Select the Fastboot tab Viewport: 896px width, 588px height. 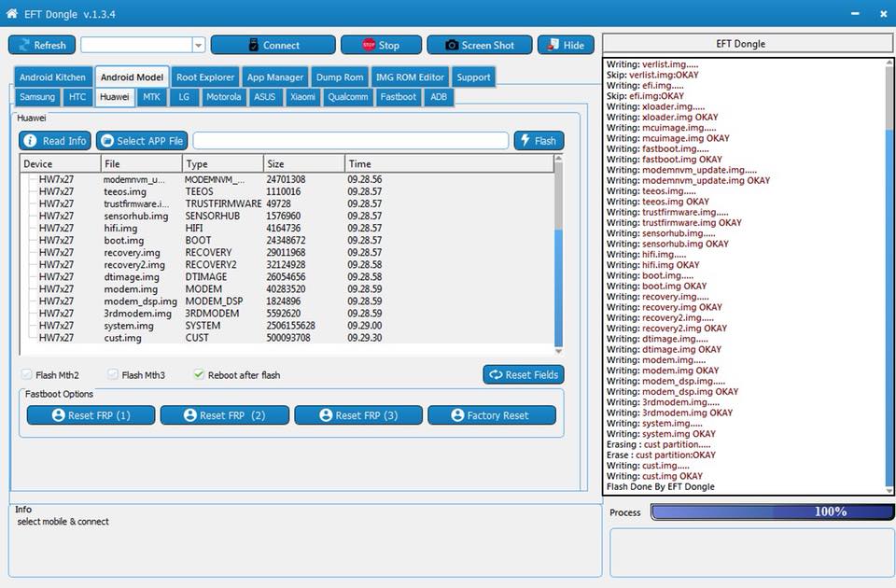pyautogui.click(x=399, y=96)
